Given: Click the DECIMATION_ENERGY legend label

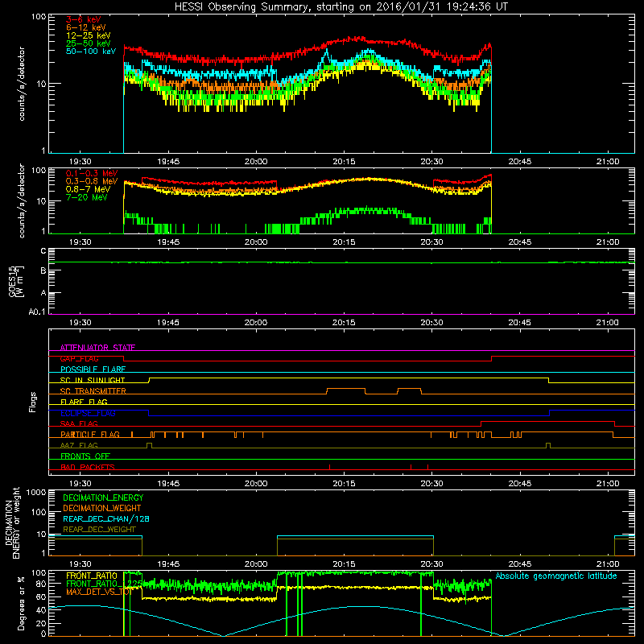Looking at the screenshot, I should 103,497.
